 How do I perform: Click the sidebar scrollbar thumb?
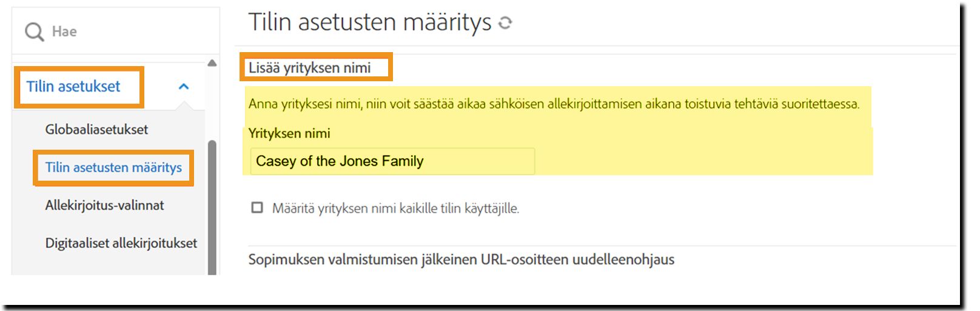(212, 206)
